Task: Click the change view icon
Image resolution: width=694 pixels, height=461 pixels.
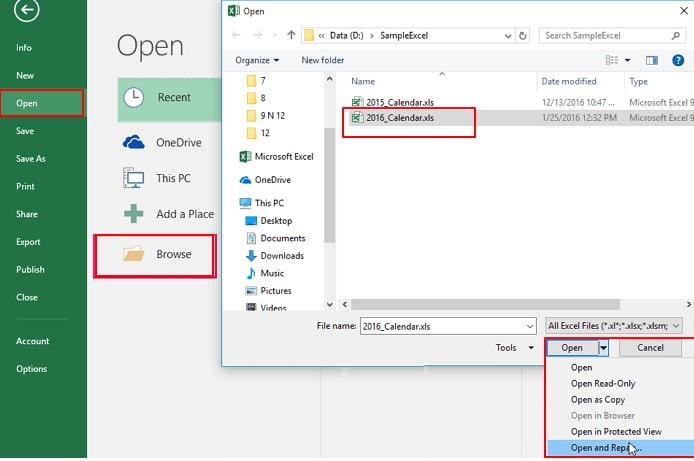Action: pos(612,60)
